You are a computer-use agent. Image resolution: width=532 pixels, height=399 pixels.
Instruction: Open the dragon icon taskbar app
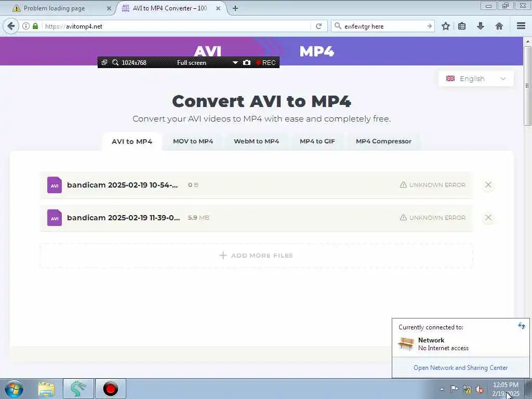(x=78, y=389)
